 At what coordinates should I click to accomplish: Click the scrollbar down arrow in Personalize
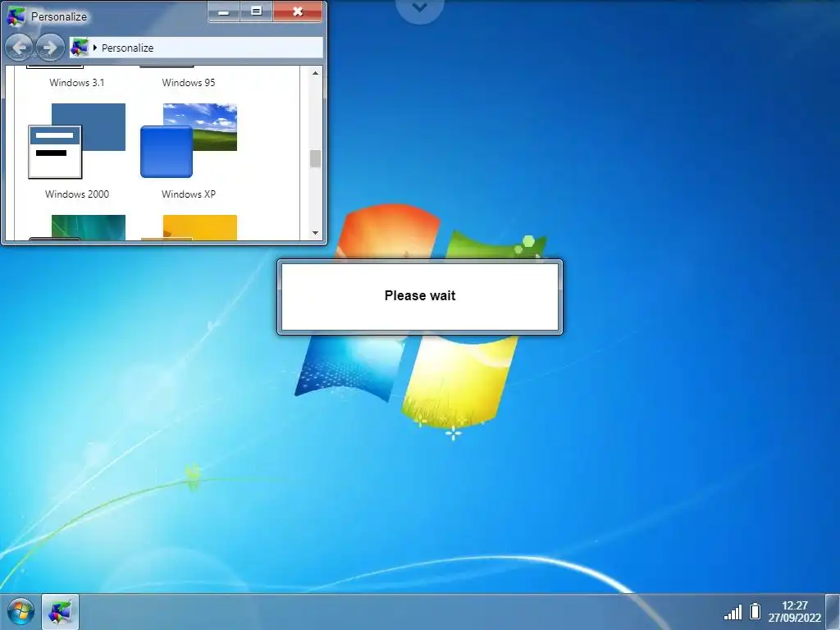coord(315,232)
